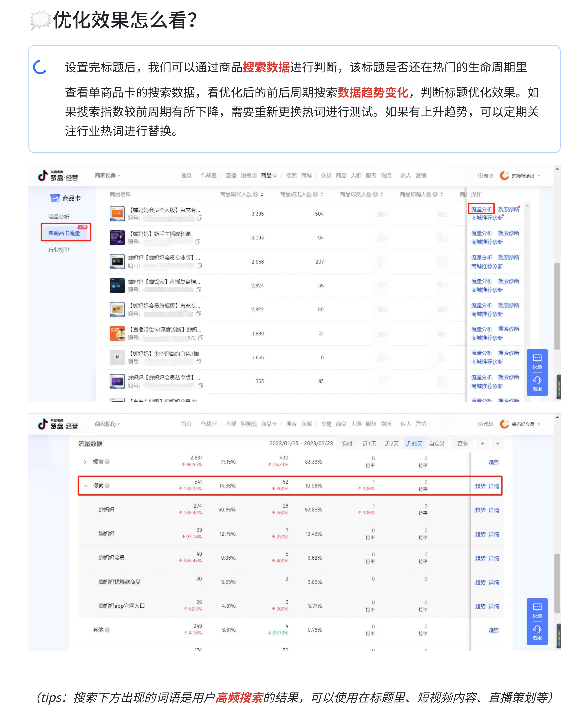Screen dimensions: 588x719
Task: Click 商城推荐诊断 link for 太空蝉简约白色T恤 row
Action: pyautogui.click(x=487, y=362)
